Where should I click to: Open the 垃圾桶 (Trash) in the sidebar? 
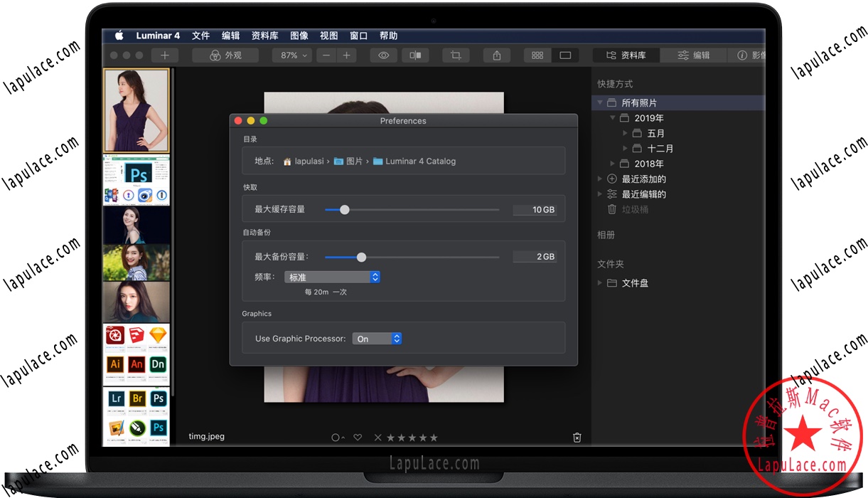pos(634,208)
